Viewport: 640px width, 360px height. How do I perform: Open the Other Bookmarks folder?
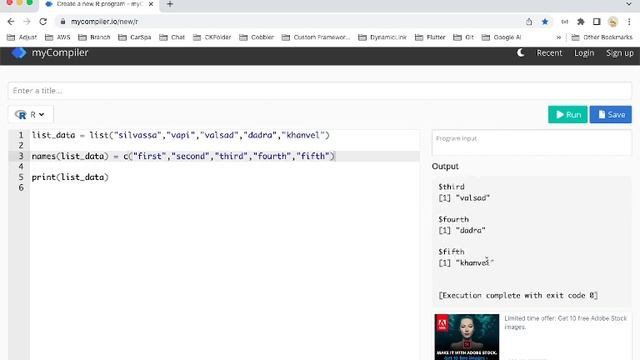point(602,37)
